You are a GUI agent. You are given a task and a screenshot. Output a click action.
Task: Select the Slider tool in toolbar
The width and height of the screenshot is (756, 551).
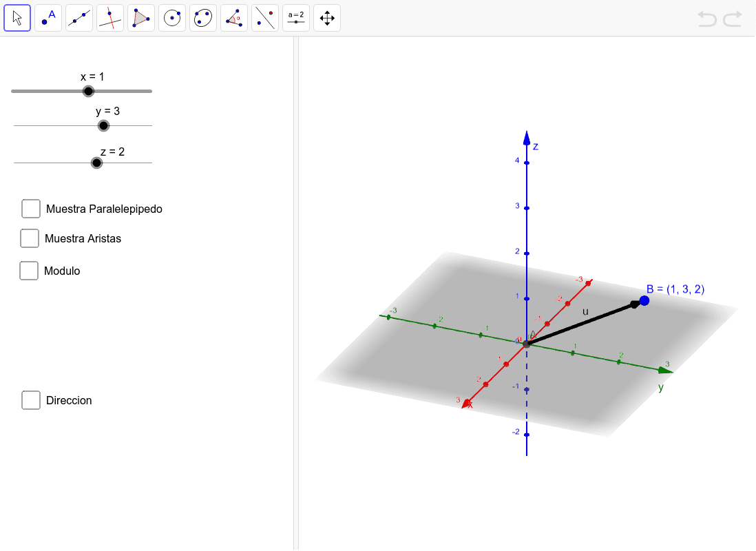296,18
